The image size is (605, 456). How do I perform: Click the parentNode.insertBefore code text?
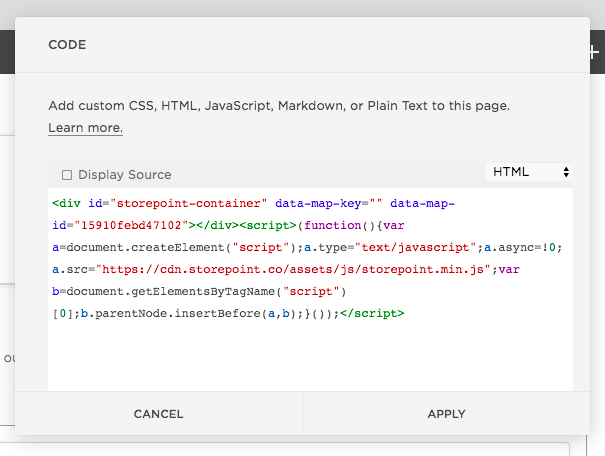[178, 313]
